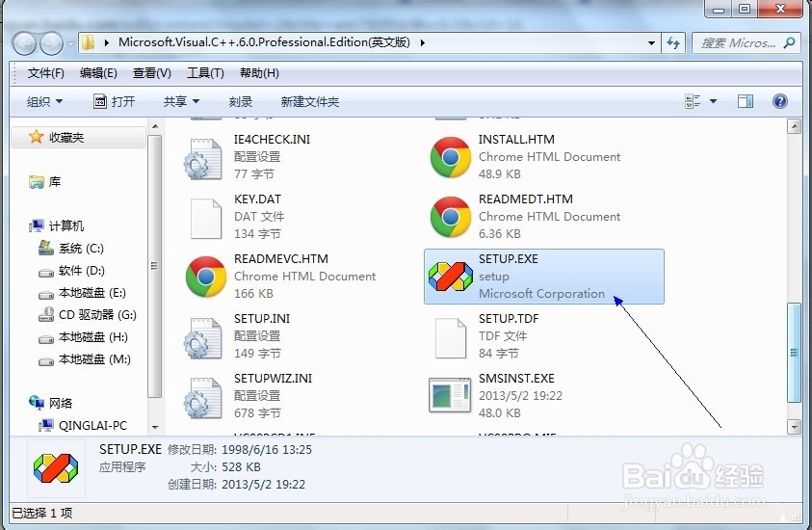Screen dimensions: 812x530
Task: Click sidebar scrollbar down arrow
Action: point(155,427)
